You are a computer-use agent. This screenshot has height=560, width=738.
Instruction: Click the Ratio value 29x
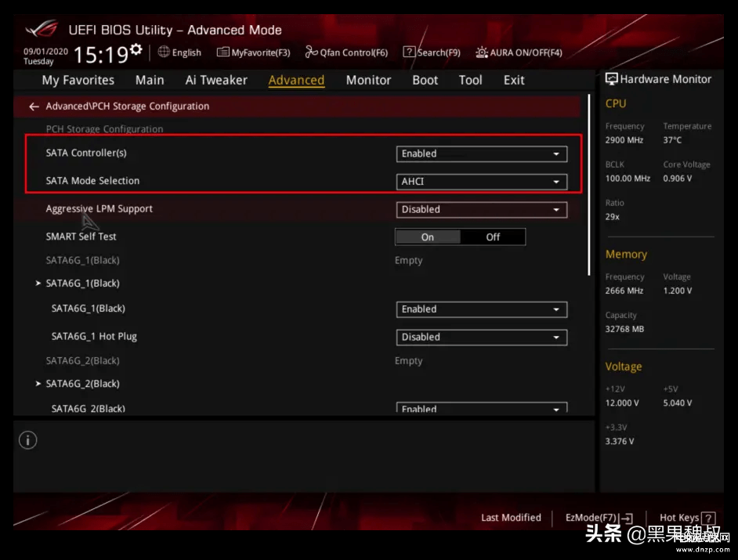(x=613, y=217)
